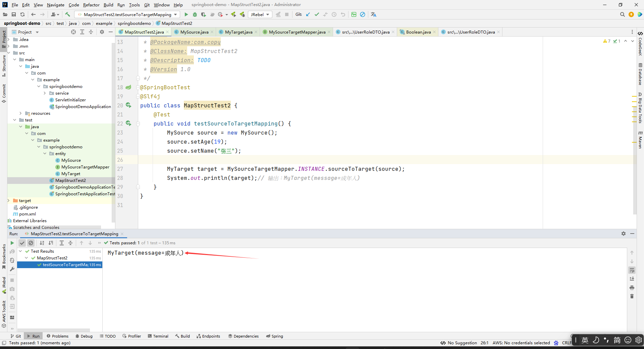
Task: Open settings via the gear icon above Project tree
Action: click(x=102, y=32)
